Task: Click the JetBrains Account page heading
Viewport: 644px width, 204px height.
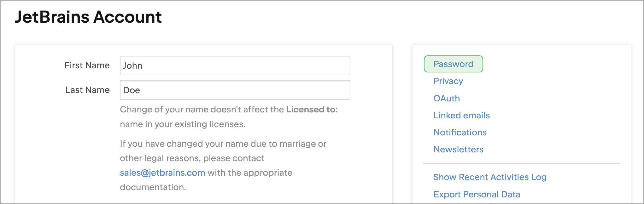Action: tap(88, 17)
